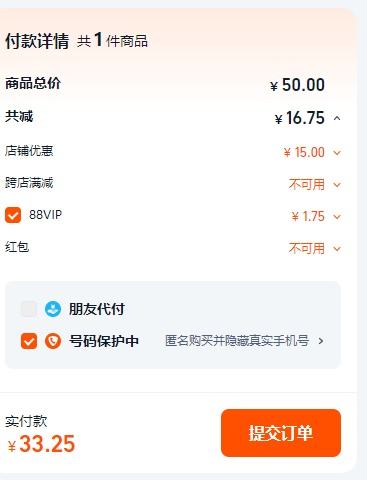Collapse the 共减 discount breakdown chevron
The width and height of the screenshot is (367, 480).
337,118
